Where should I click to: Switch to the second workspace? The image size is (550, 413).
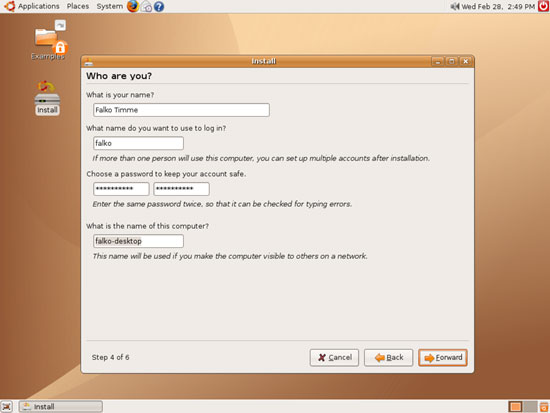click(x=530, y=407)
